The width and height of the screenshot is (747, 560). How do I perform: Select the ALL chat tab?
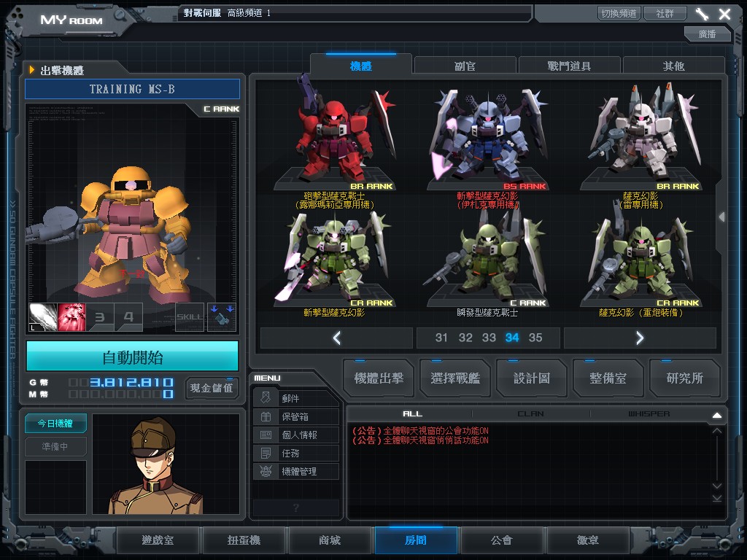coord(413,414)
